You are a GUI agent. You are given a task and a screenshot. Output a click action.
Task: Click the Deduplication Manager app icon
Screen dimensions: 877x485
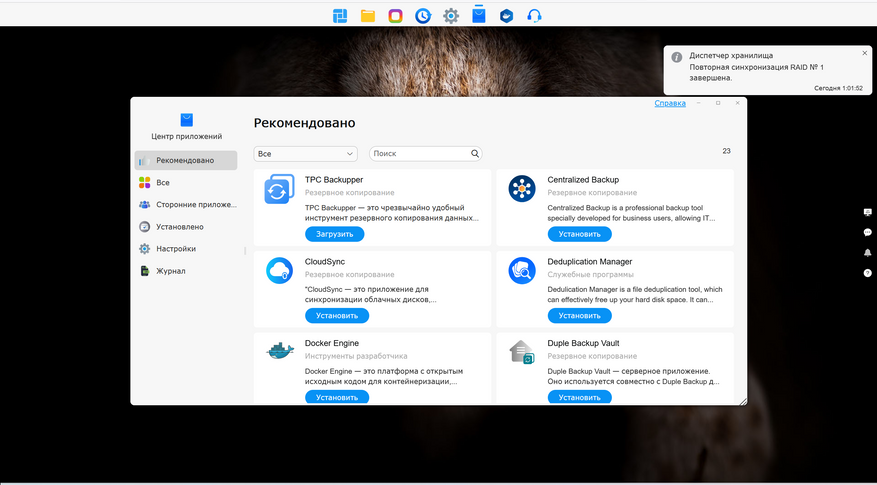click(522, 270)
